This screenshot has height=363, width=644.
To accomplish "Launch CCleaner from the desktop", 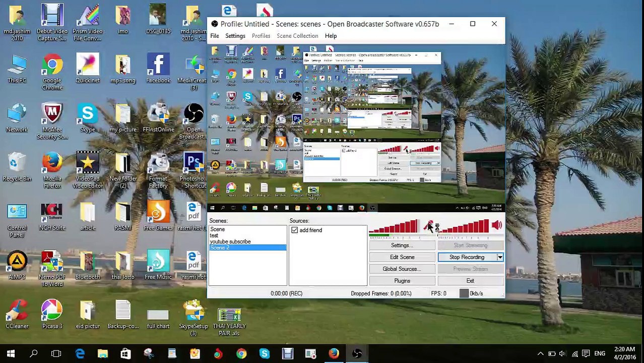I will pyautogui.click(x=17, y=314).
